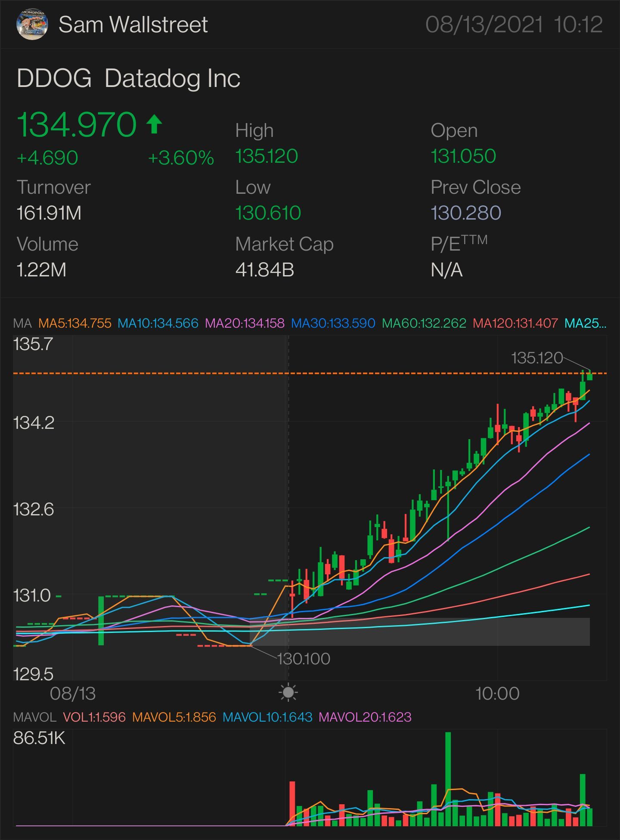620x840 pixels.
Task: Open the Sam Wallstreet username
Action: pos(133,25)
